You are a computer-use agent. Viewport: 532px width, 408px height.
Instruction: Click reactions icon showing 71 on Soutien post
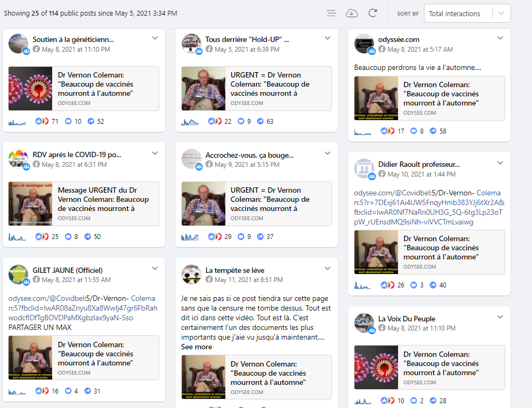coord(42,121)
